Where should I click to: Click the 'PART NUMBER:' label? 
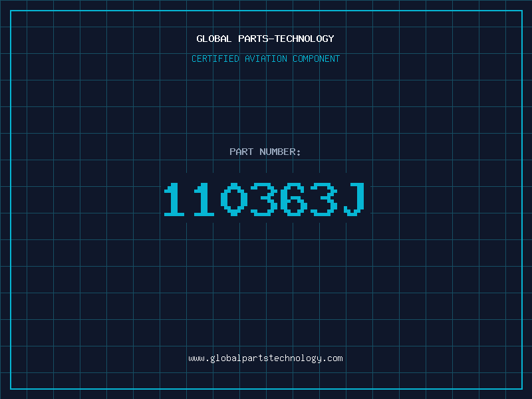click(265, 152)
